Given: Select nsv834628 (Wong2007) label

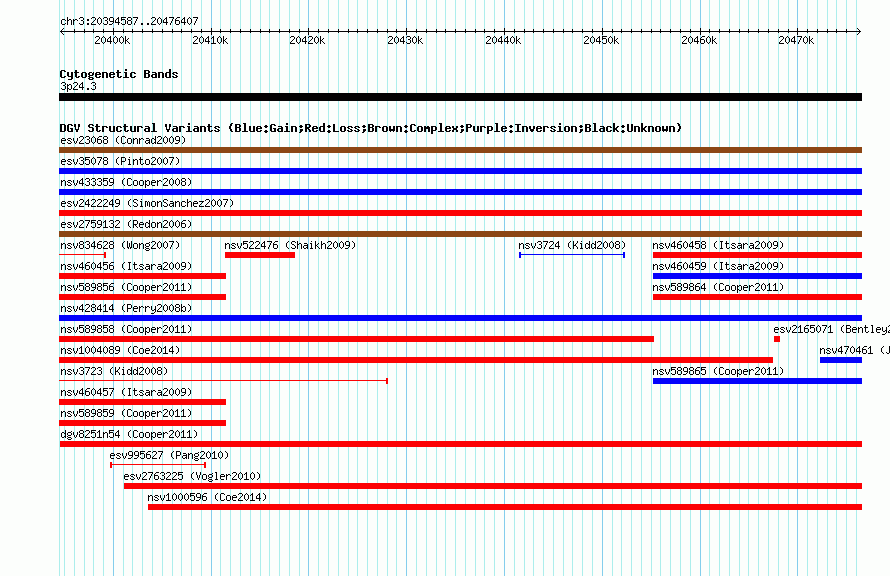Looking at the screenshot, I should coord(120,245).
